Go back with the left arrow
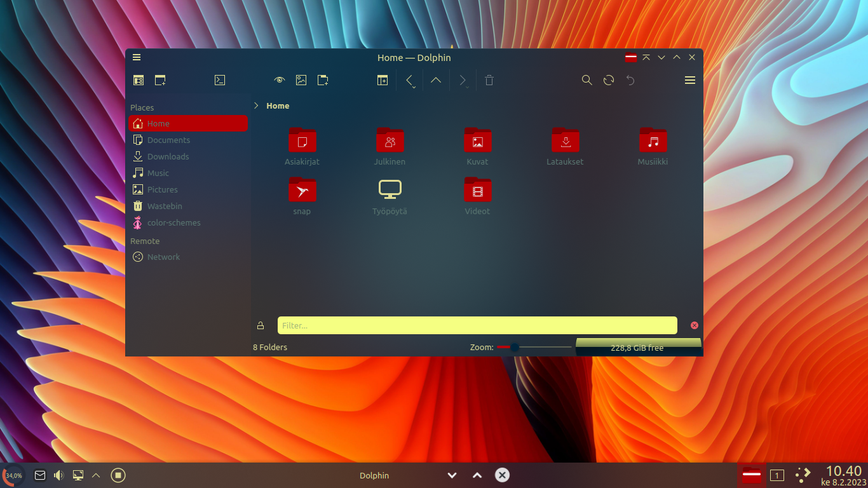The image size is (868, 488). tap(409, 80)
